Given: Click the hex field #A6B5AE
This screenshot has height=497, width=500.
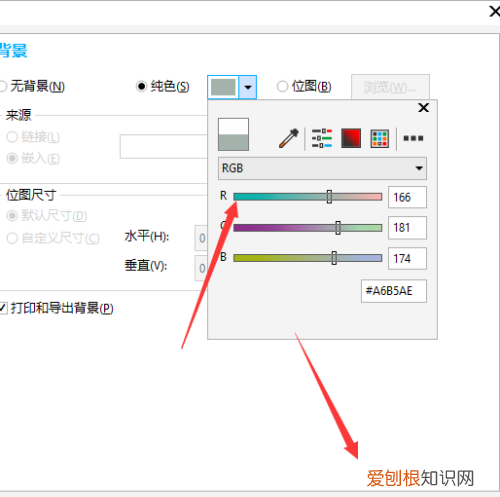Looking at the screenshot, I should pyautogui.click(x=394, y=291).
